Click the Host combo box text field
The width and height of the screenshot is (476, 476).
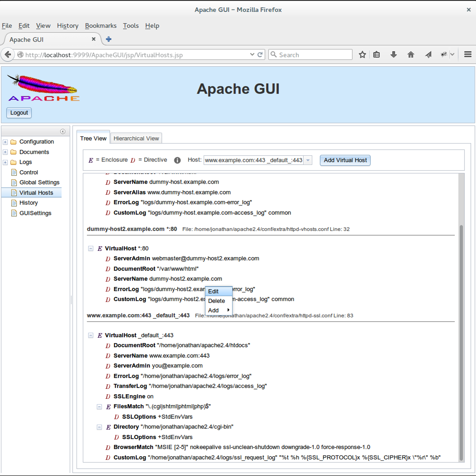253,160
